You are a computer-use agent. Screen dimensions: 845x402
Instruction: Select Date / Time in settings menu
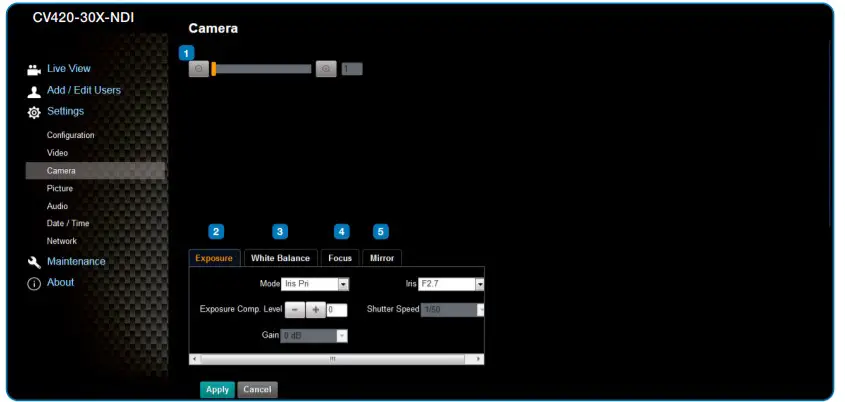(68, 223)
